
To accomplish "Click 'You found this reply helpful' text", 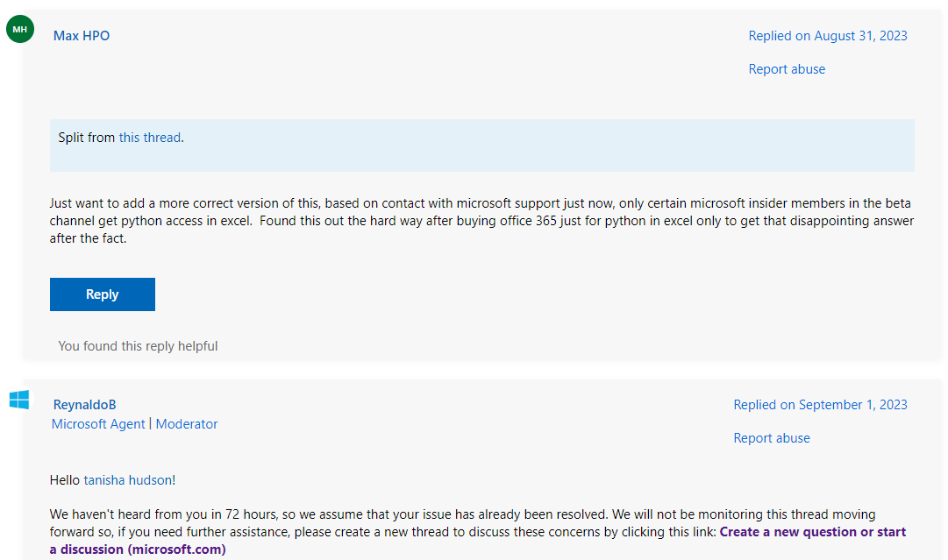I will click(x=138, y=346).
